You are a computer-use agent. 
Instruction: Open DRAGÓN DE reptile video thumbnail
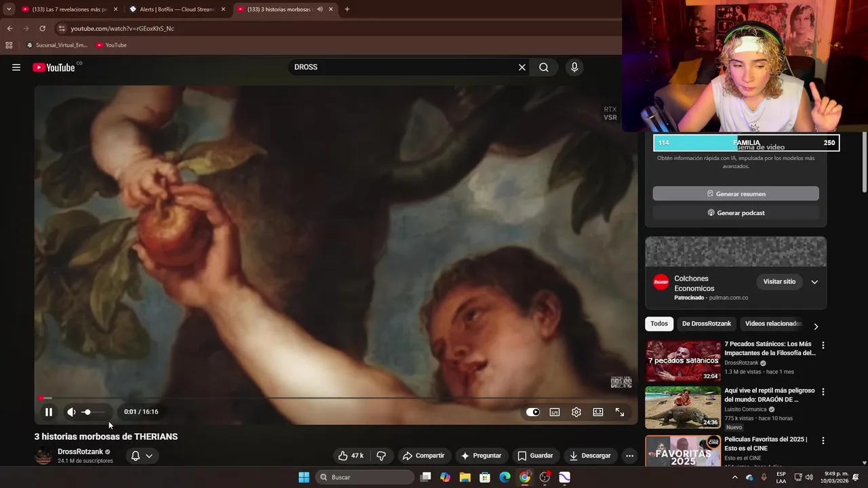(x=683, y=407)
